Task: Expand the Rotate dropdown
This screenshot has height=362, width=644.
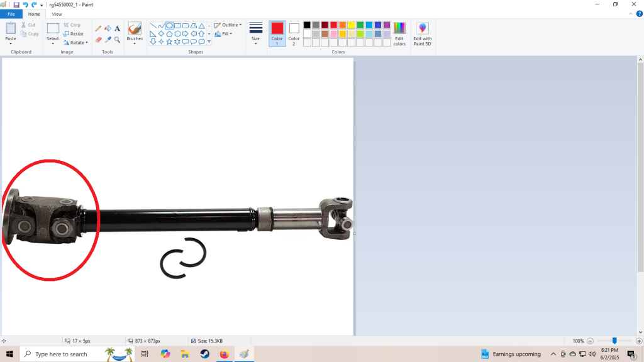Action: [75, 43]
